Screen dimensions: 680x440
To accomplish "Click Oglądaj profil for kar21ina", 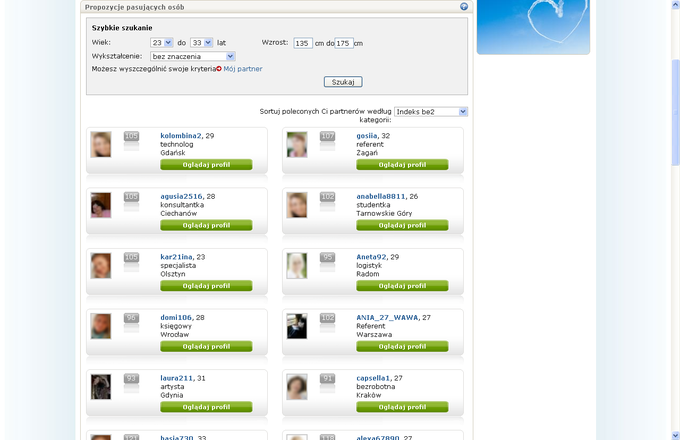I will click(206, 286).
